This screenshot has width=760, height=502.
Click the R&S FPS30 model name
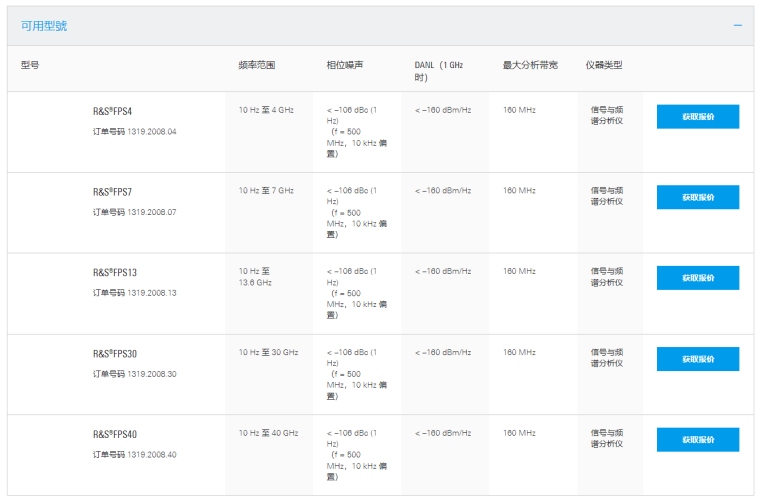click(x=115, y=353)
